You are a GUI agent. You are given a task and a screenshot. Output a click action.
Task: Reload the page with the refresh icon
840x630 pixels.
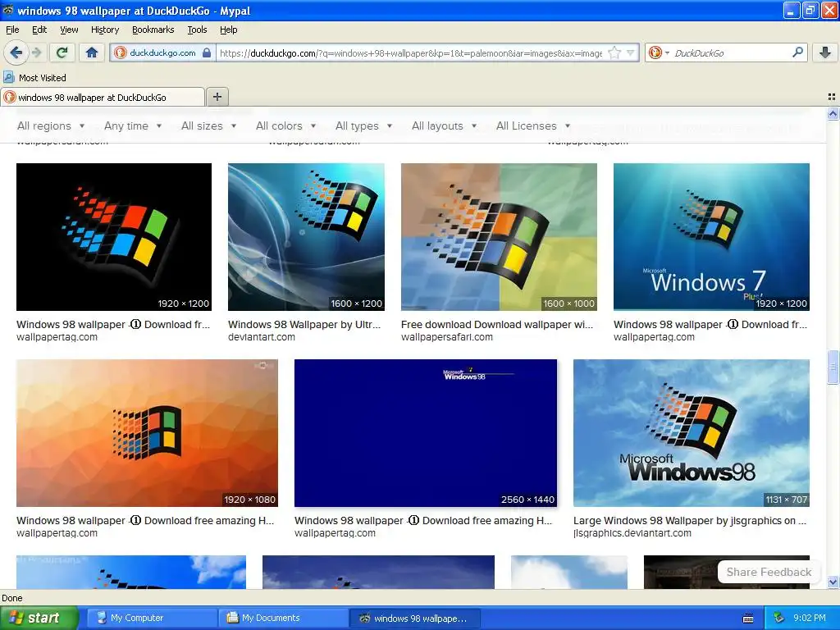point(62,52)
